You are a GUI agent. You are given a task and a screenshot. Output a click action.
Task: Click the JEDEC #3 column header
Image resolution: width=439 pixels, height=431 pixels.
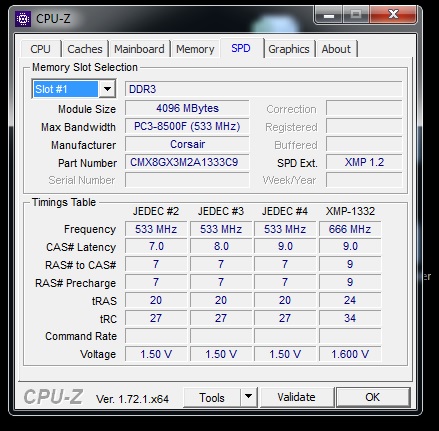[221, 211]
